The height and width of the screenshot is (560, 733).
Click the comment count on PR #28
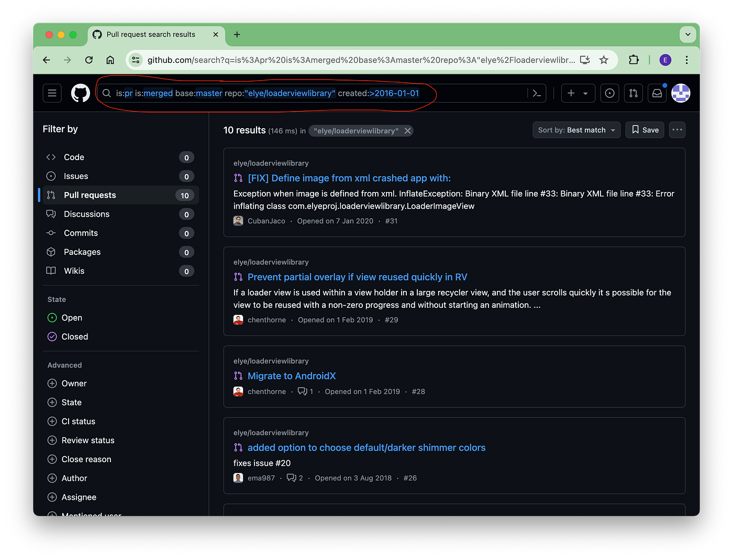305,391
